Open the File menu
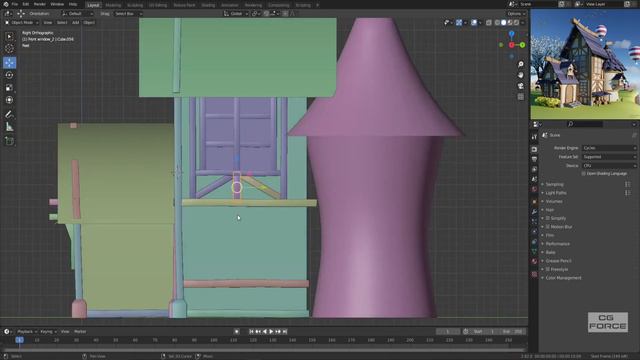 [x=15, y=4]
